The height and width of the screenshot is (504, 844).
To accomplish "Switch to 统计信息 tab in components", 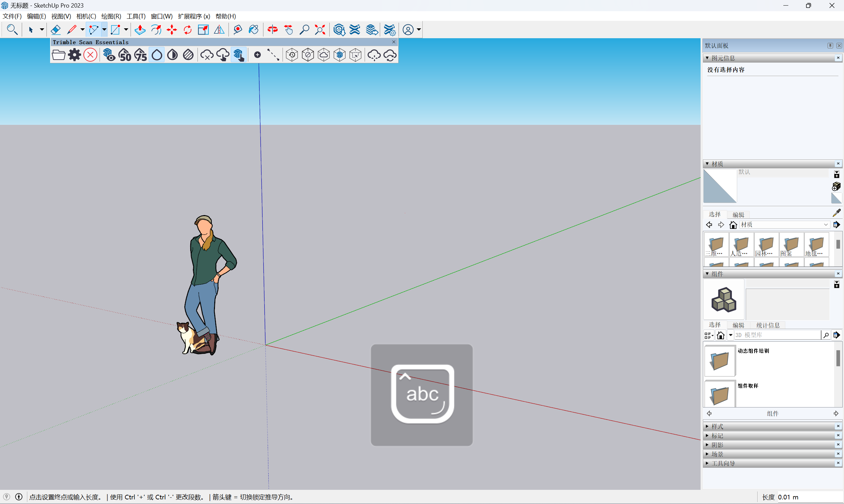I will (768, 325).
